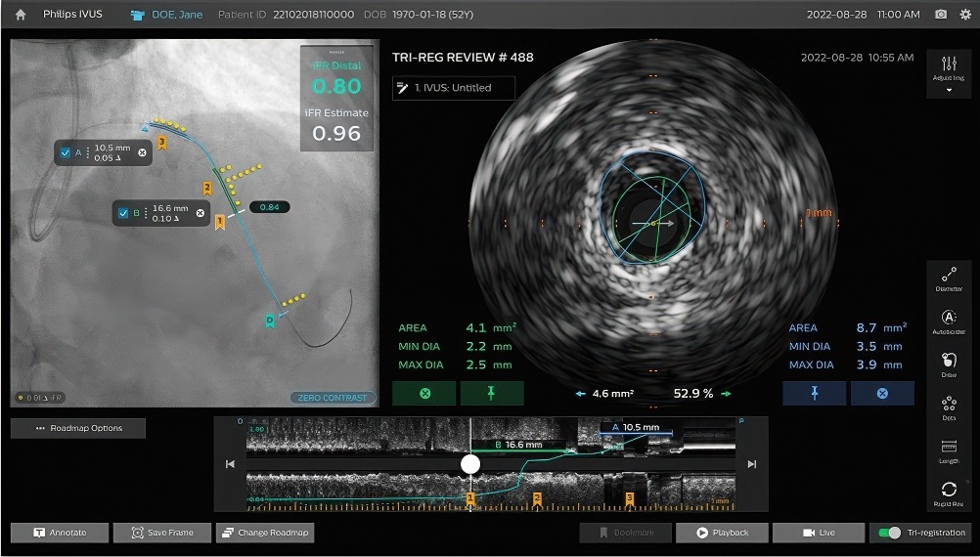Toggle the Tri-registration switch
Screen dimensions: 980x557
pyautogui.click(x=889, y=533)
